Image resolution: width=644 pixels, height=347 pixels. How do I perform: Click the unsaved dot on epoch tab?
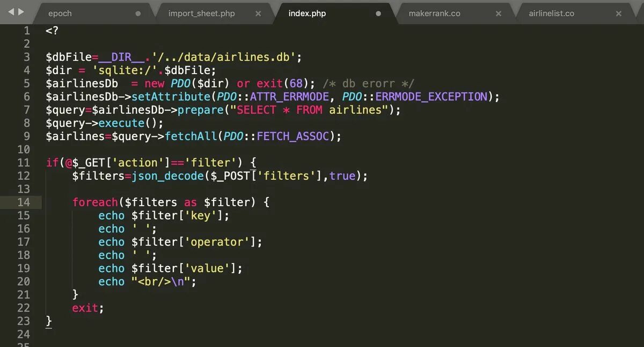138,14
